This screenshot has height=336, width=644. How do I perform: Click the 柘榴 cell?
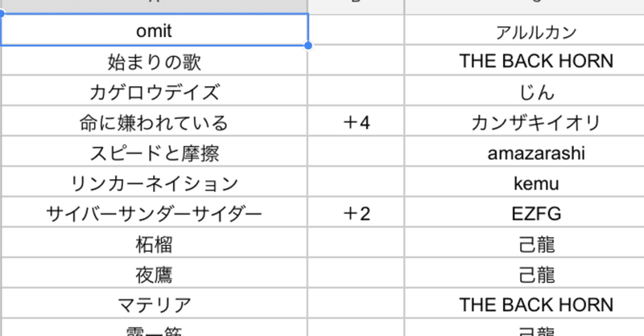[x=155, y=244]
